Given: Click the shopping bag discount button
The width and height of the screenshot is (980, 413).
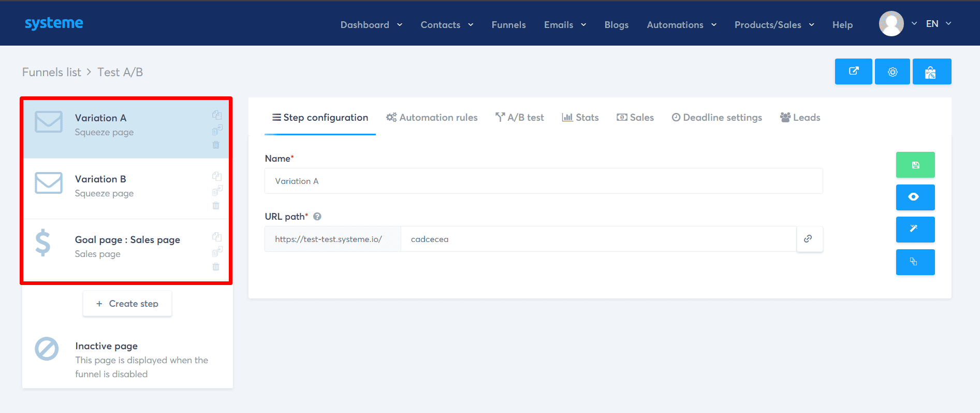Looking at the screenshot, I should pyautogui.click(x=931, y=72).
